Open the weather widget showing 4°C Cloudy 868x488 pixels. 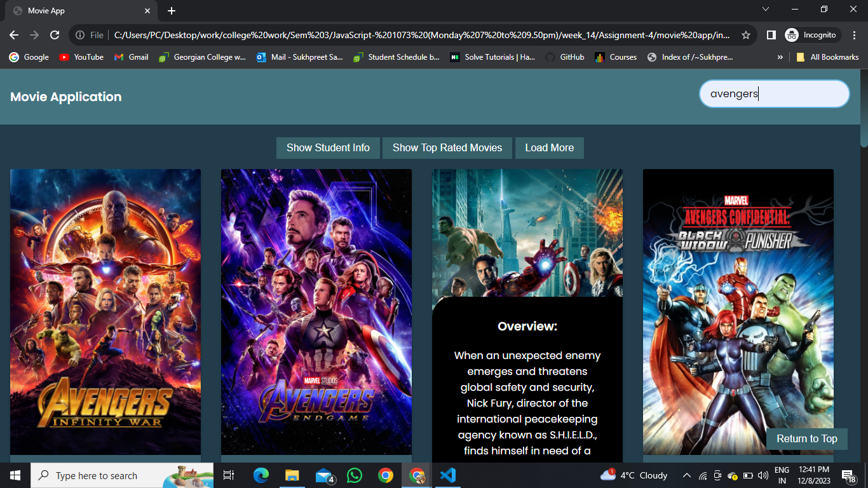[x=634, y=475]
